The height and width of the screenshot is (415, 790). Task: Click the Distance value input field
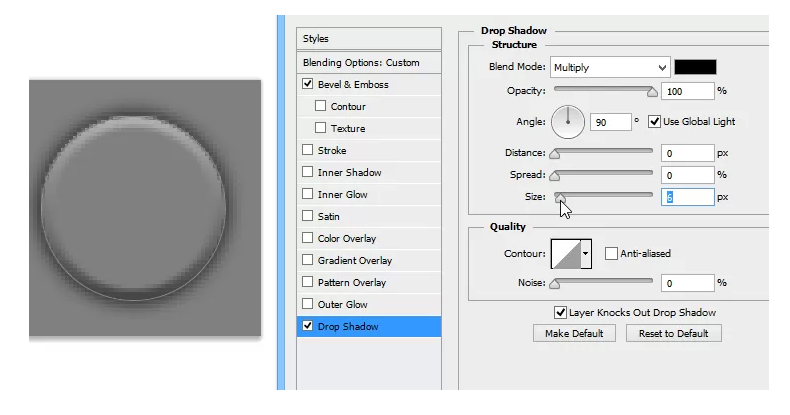pyautogui.click(x=687, y=153)
